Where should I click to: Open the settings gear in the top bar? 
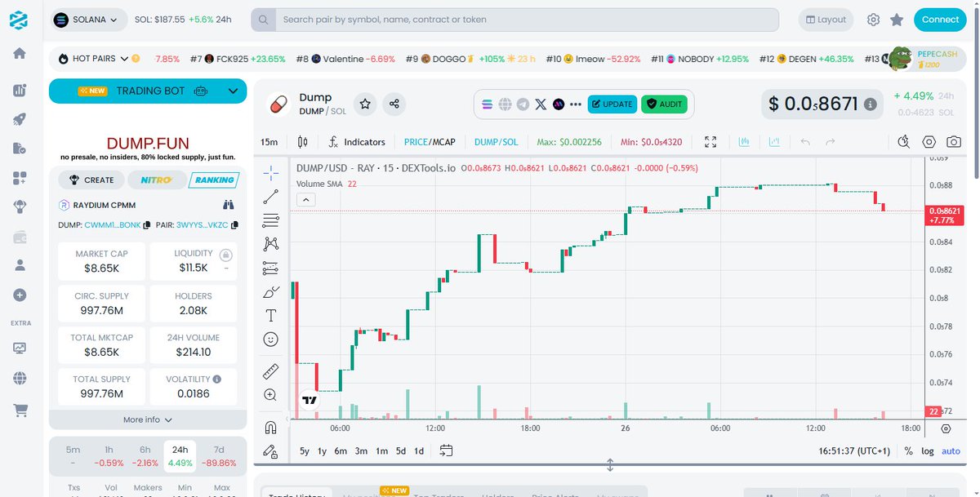(x=873, y=20)
